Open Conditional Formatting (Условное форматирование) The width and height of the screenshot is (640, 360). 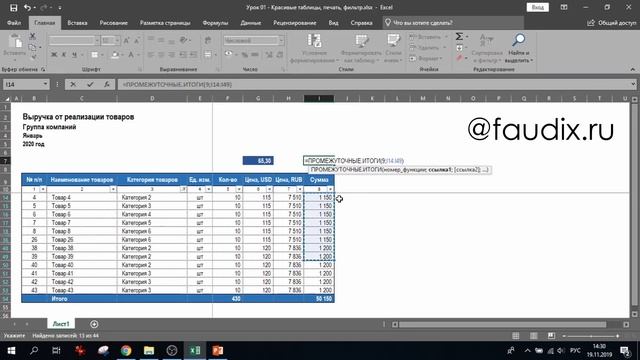click(x=314, y=48)
